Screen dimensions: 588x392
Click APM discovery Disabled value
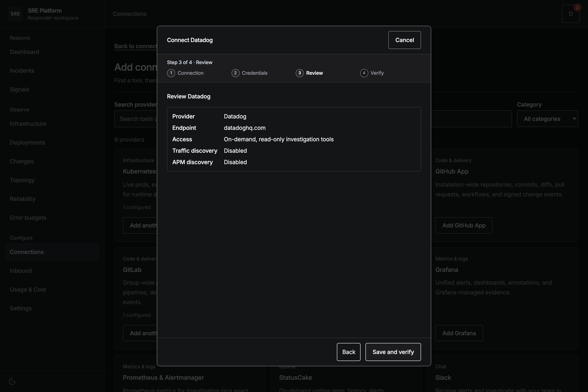pyautogui.click(x=235, y=162)
